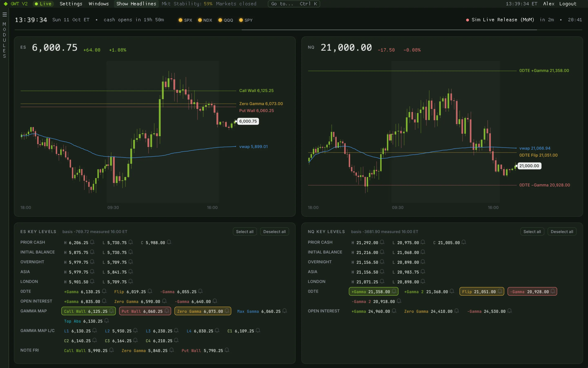Toggle the NQ +Gamma 21,358.00 level chip
Screen dimensions: 588x368
pyautogui.click(x=374, y=292)
